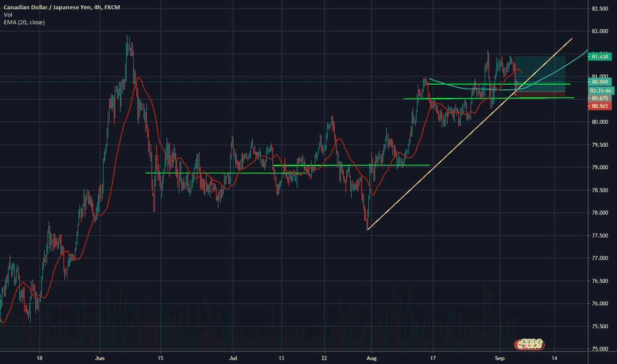Click the 76.000 price axis value
The width and height of the screenshot is (617, 364).
[600, 303]
